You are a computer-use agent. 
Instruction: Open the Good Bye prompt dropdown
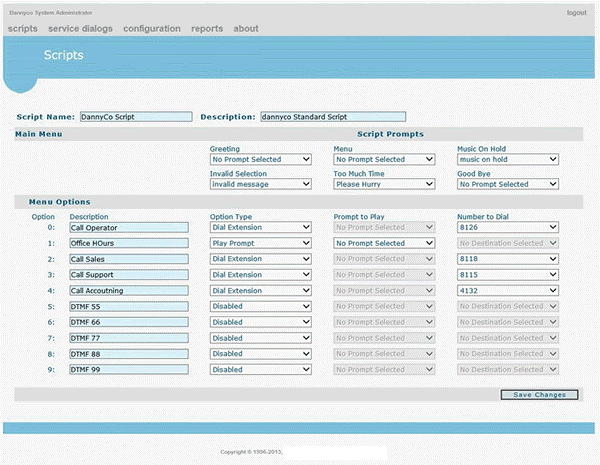point(508,184)
